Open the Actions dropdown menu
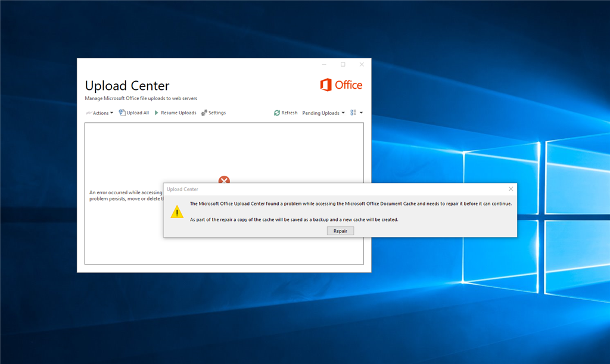The width and height of the screenshot is (610, 364). (x=99, y=113)
